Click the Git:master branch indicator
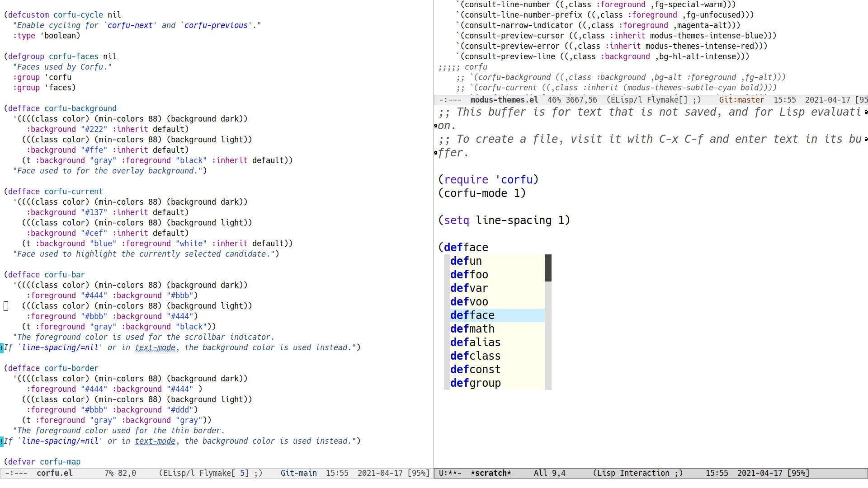Image resolution: width=868 pixels, height=488 pixels. pyautogui.click(x=741, y=99)
